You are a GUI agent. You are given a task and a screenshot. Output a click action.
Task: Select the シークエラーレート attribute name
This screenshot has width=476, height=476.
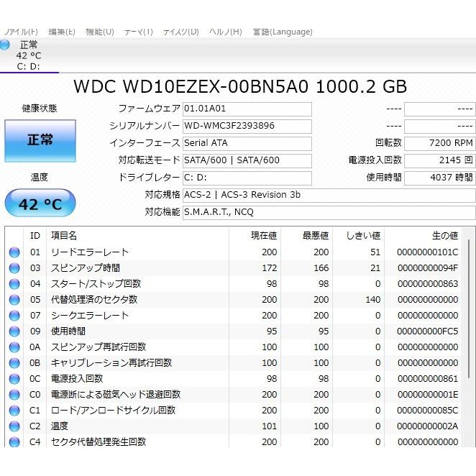pos(90,316)
